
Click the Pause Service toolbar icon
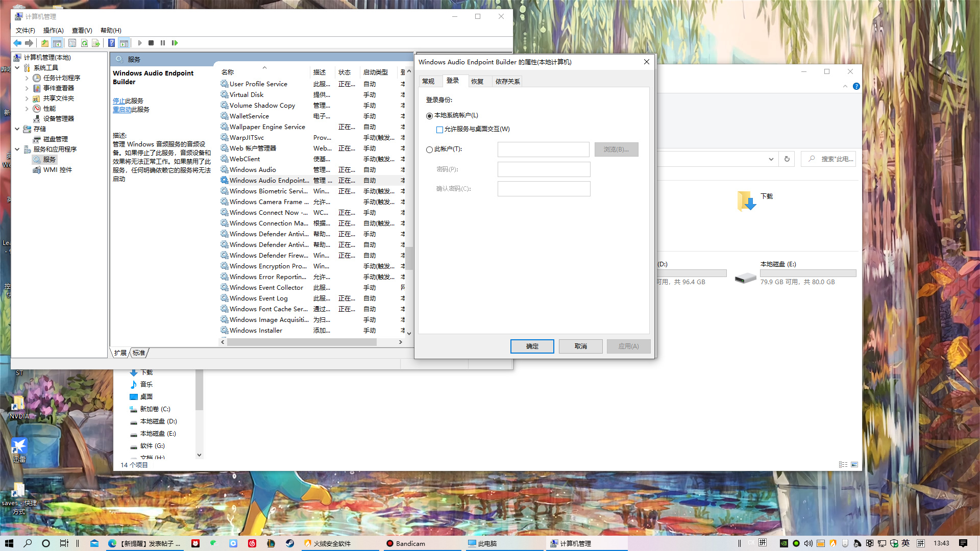(163, 43)
